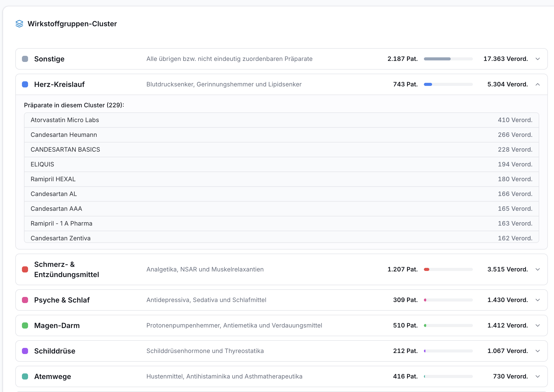Click the layers icon beside Wirkstoffgruppen-Cluster
Screen dimensions: 554x392
(19, 24)
